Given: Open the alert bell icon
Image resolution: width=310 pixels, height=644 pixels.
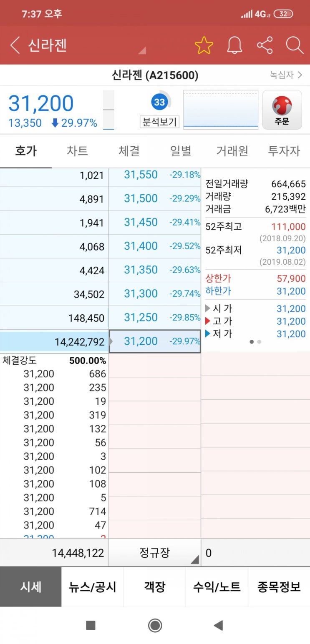Looking at the screenshot, I should (234, 45).
